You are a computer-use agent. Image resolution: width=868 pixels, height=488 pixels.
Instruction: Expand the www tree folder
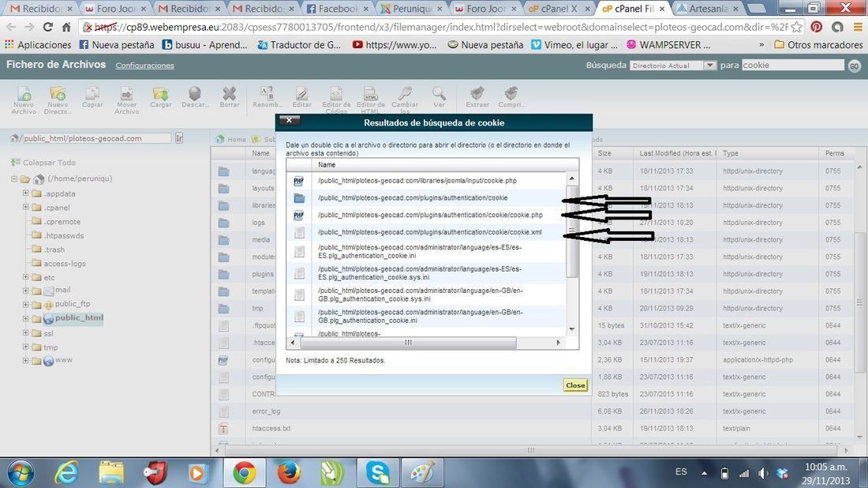click(x=25, y=361)
